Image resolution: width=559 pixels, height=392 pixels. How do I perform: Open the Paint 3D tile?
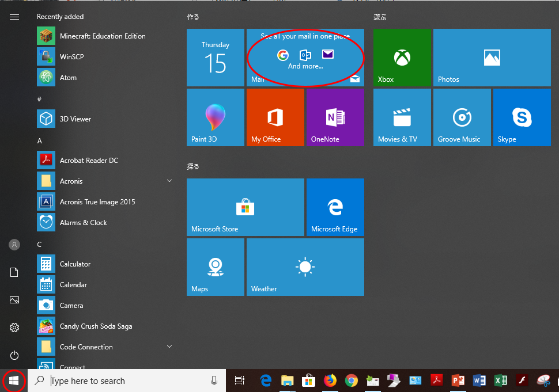216,117
